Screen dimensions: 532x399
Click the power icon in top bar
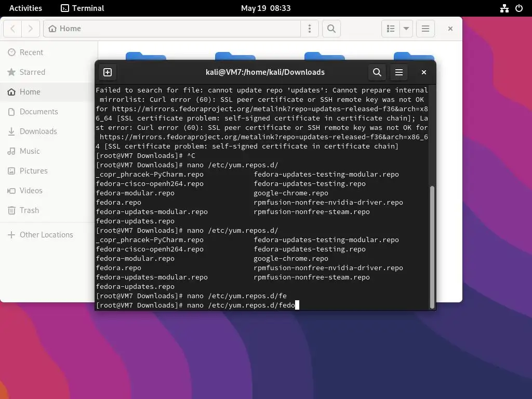click(x=519, y=8)
